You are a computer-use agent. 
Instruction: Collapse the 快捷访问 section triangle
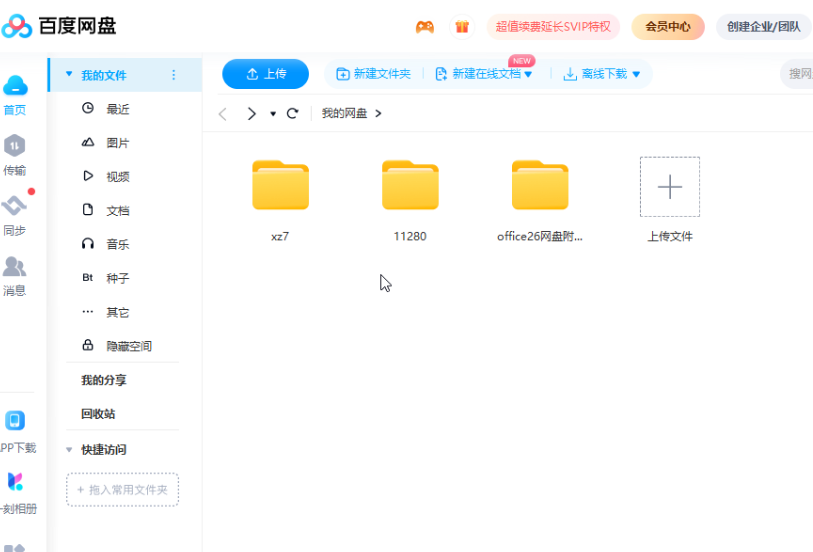[x=69, y=449]
